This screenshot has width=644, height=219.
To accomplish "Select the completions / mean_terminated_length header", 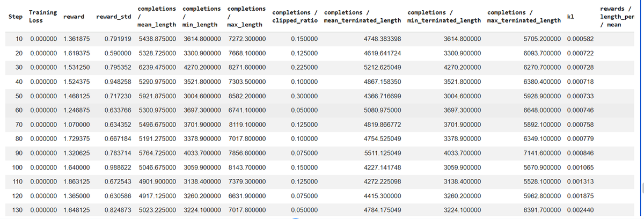I will tap(362, 17).
